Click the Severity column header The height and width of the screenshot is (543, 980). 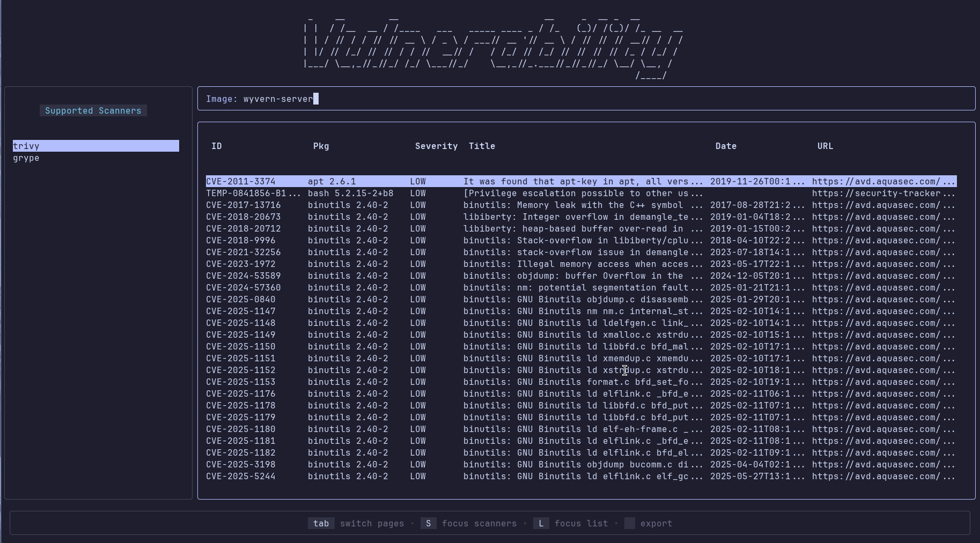(x=436, y=146)
